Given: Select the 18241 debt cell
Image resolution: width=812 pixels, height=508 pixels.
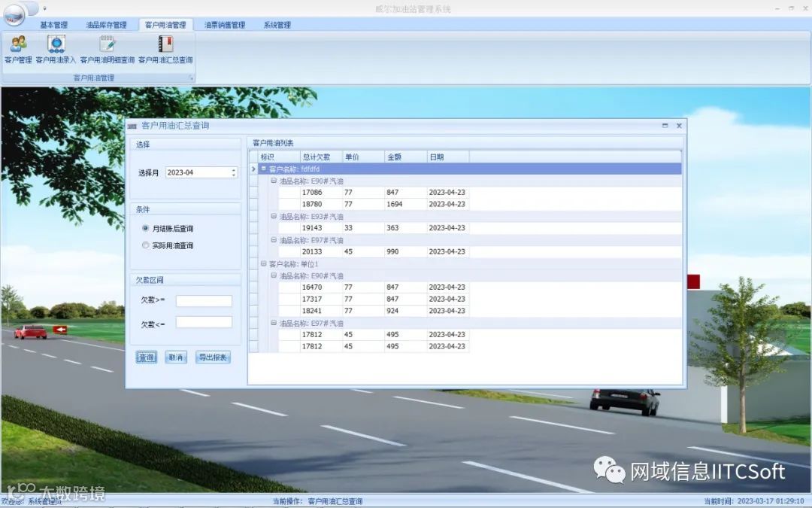Looking at the screenshot, I should pos(321,311).
